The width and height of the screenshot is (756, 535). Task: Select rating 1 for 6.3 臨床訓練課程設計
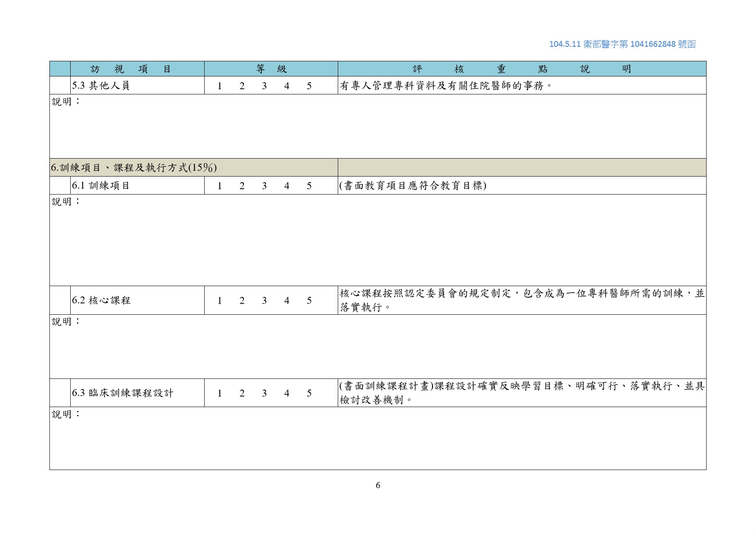point(220,393)
